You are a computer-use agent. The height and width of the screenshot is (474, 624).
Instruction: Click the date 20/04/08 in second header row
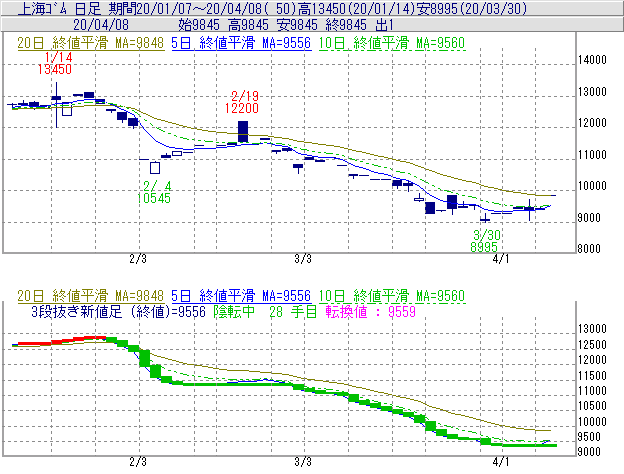pyautogui.click(x=101, y=25)
